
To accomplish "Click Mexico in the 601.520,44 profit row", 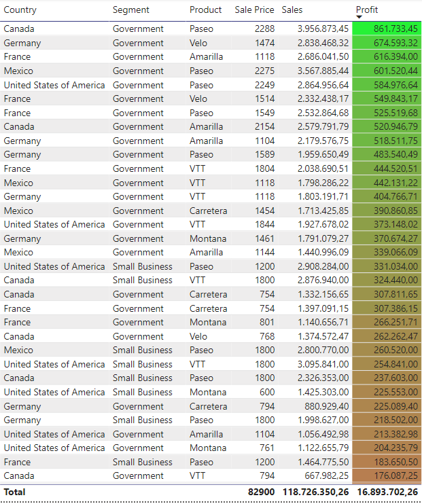I will [18, 71].
